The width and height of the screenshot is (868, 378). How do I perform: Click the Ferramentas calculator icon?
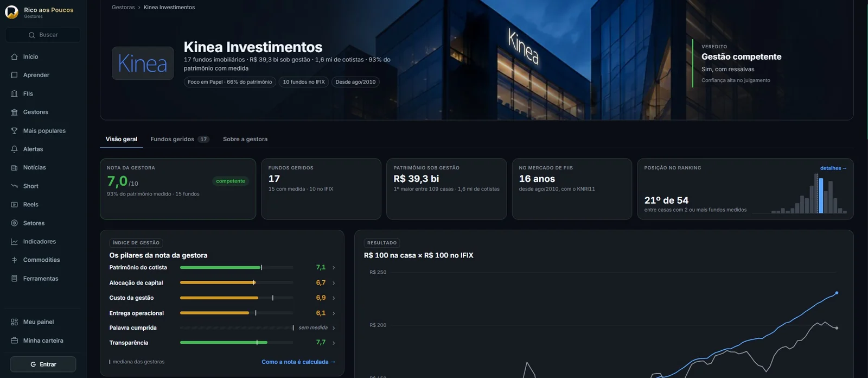click(x=15, y=278)
